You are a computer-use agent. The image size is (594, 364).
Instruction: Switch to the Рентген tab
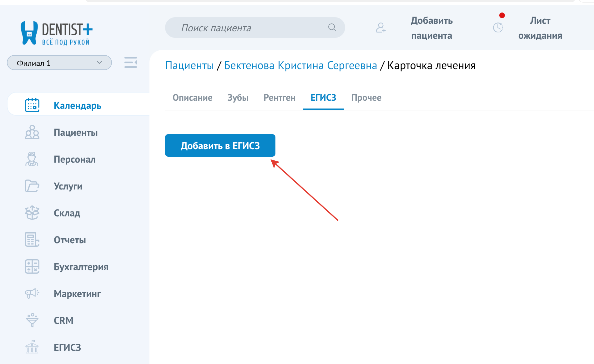[279, 98]
